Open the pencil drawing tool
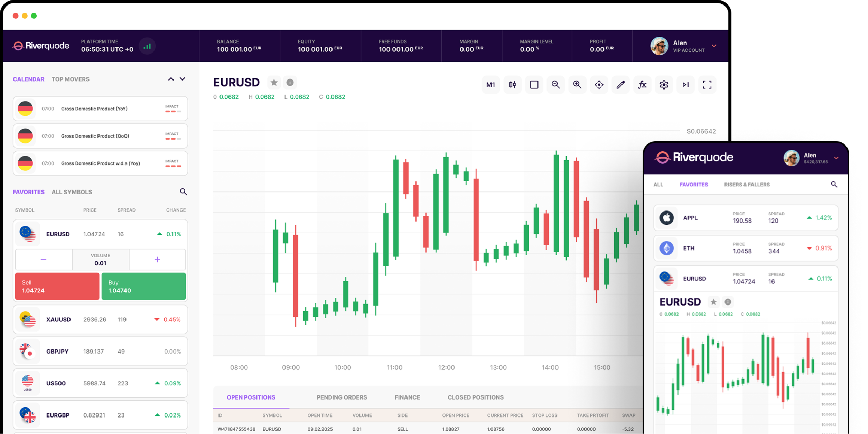The image size is (868, 434). tap(621, 85)
